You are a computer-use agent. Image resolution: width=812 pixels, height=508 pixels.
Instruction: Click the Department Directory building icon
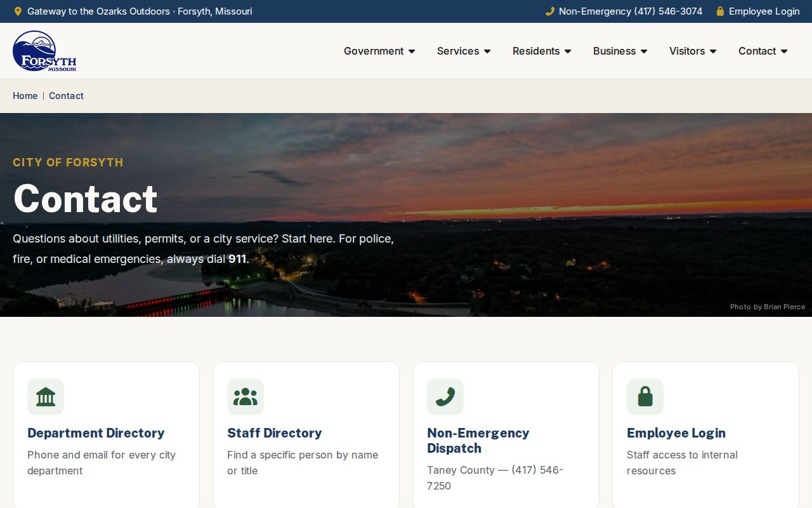(x=46, y=397)
